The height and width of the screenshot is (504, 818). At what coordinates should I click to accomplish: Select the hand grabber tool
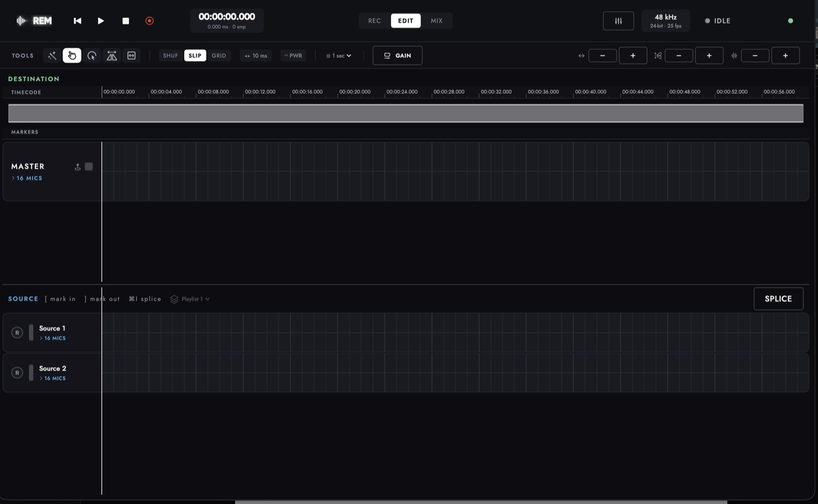[x=72, y=56]
